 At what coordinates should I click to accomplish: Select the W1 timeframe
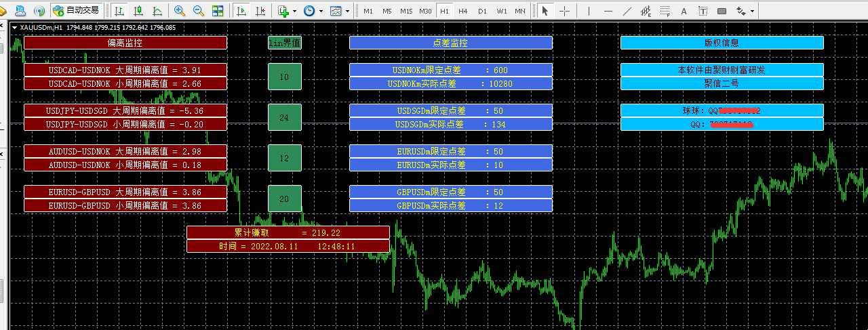click(501, 11)
